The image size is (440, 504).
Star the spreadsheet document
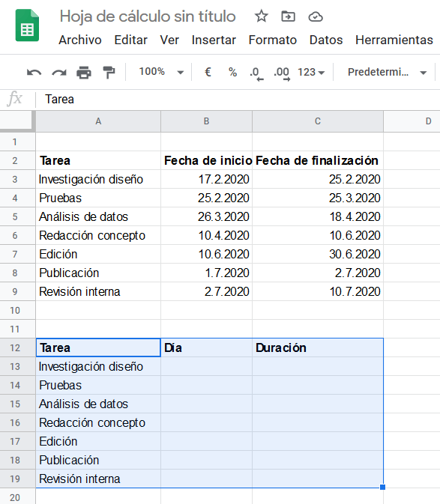[261, 16]
